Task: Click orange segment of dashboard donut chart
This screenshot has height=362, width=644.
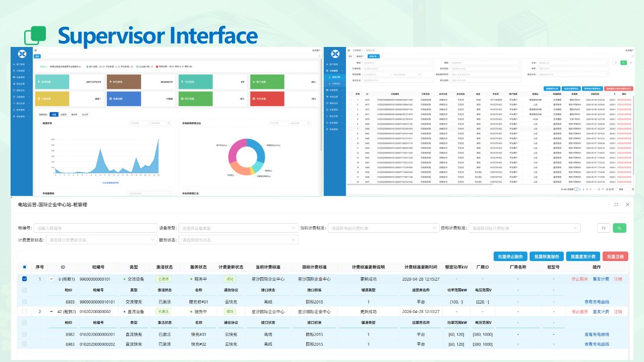Action: pos(239,169)
